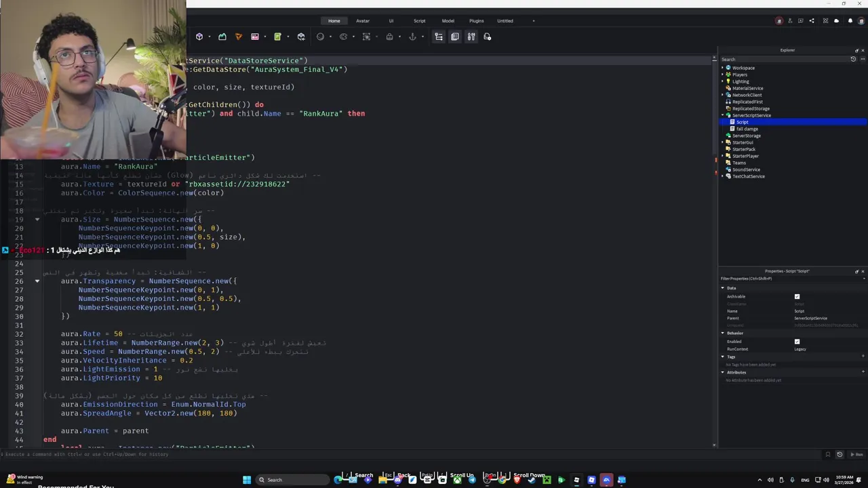Viewport: 868px width, 488px height.
Task: Click the command bar input field
Action: point(414,454)
